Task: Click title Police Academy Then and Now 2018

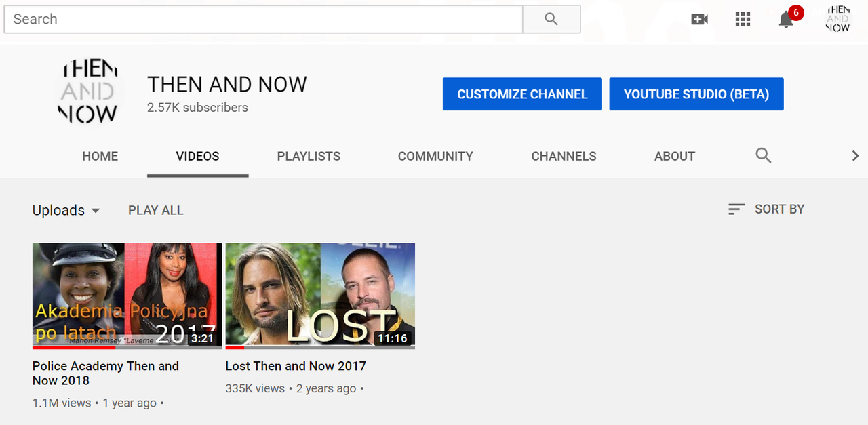Action: (x=106, y=373)
